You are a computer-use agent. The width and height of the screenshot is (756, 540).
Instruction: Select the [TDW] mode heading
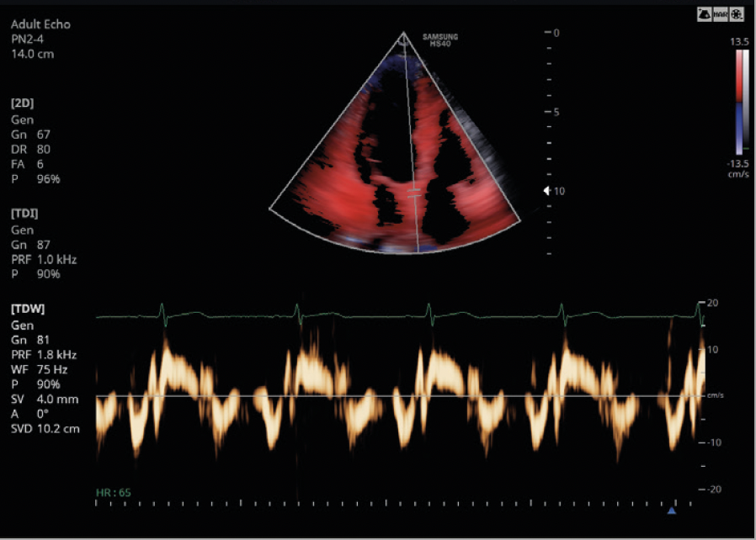click(x=28, y=309)
